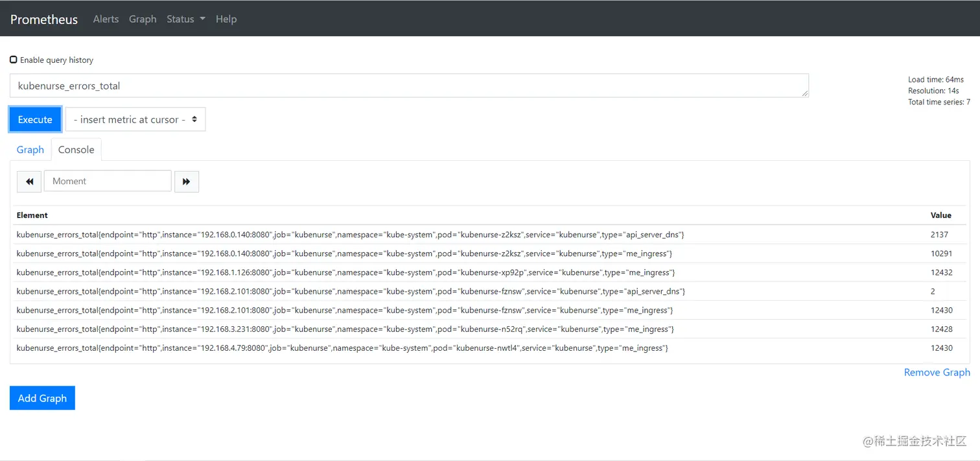The height and width of the screenshot is (461, 980).
Task: Select the kubenurse-z2ksz api_server_dns row
Action: (x=490, y=235)
